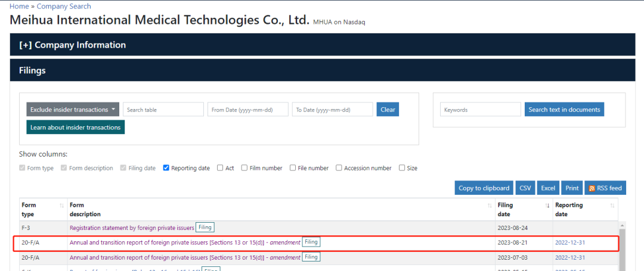The image size is (644, 271).
Task: Click the RSS feed button
Action: click(x=605, y=188)
